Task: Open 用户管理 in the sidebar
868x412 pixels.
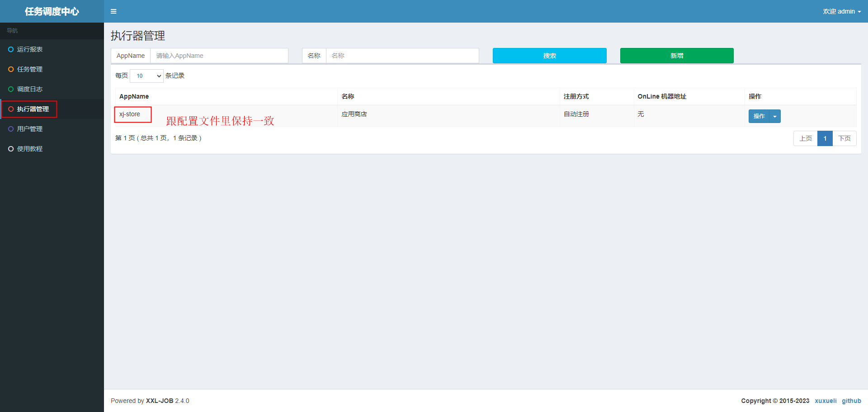Action: 52,129
